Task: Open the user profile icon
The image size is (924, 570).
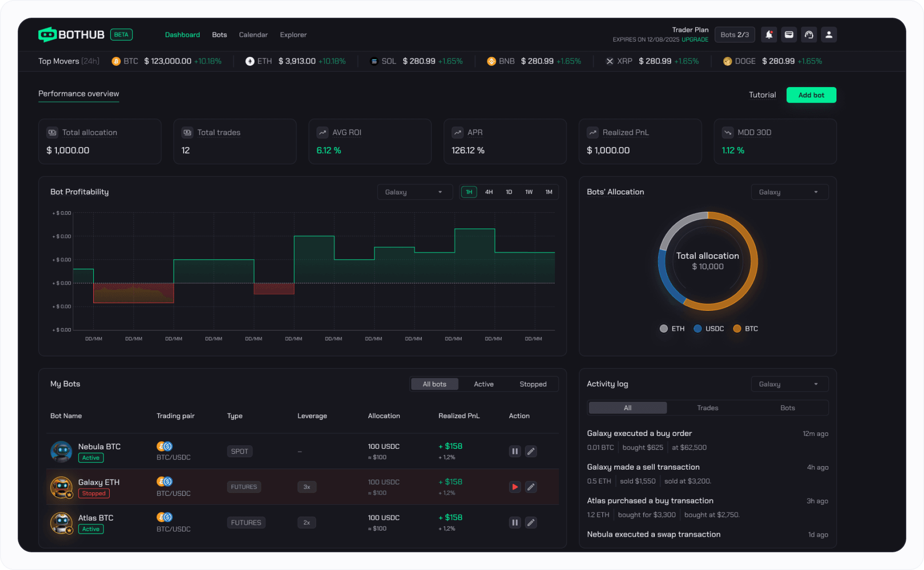Action: pos(829,35)
